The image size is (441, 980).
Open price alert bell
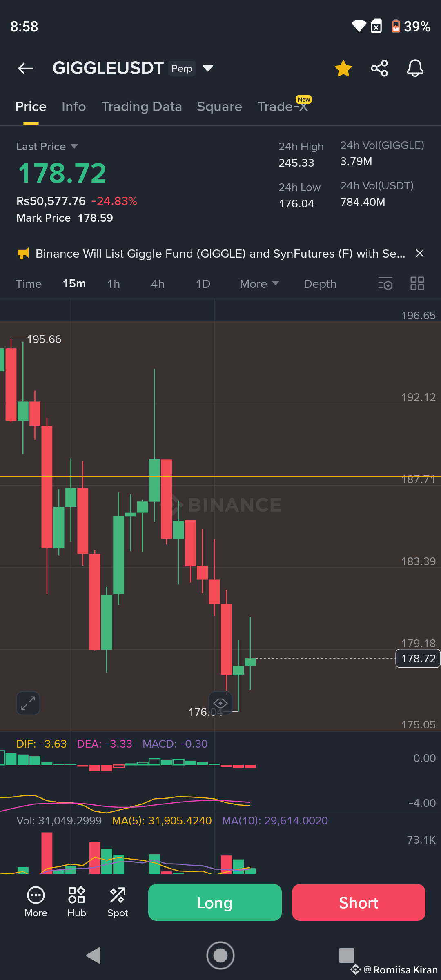415,68
